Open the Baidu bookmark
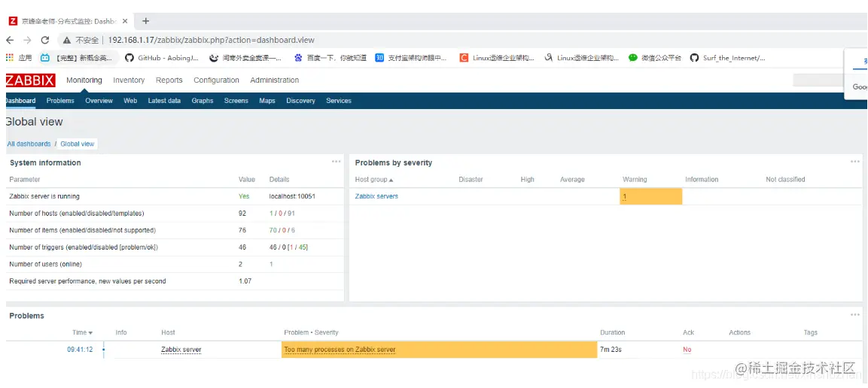This screenshot has width=868, height=388. pos(330,57)
